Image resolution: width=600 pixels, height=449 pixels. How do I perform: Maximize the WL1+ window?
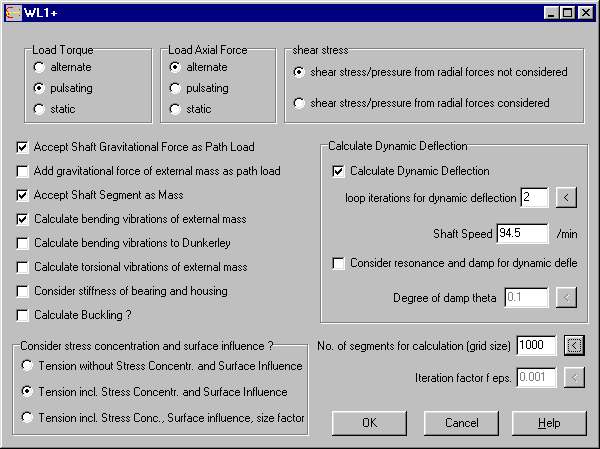point(568,12)
